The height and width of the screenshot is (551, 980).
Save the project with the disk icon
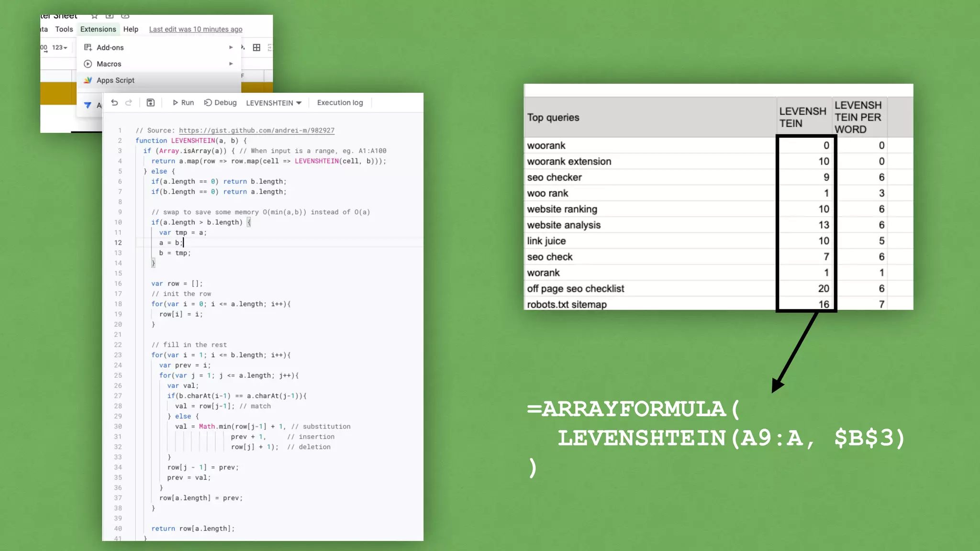150,102
